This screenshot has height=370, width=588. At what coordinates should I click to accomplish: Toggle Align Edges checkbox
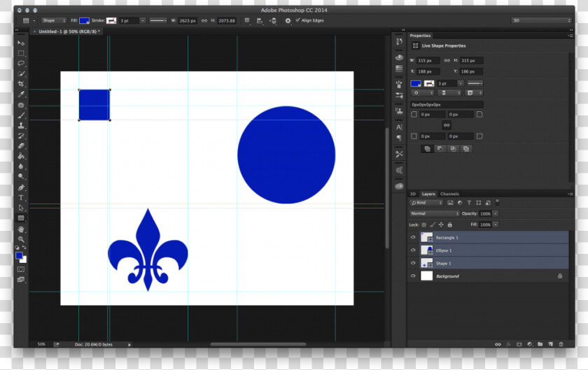(297, 20)
